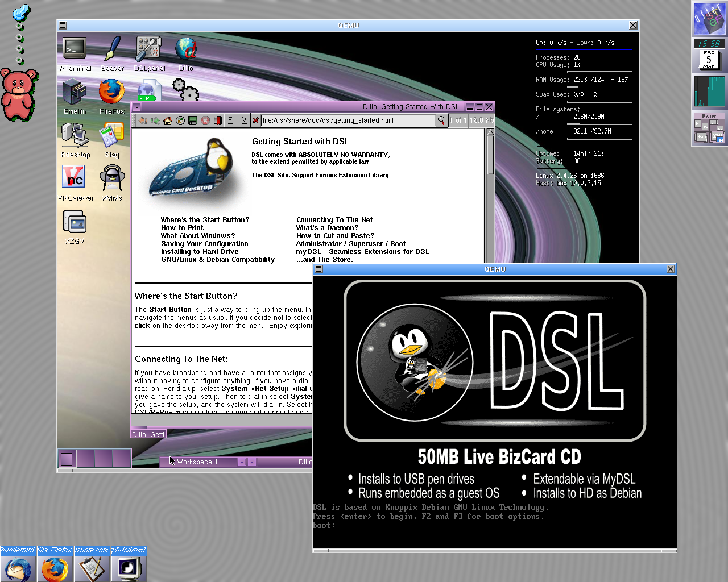Open the gears icon beside the FTP icon
The width and height of the screenshot is (728, 582).
point(185,90)
